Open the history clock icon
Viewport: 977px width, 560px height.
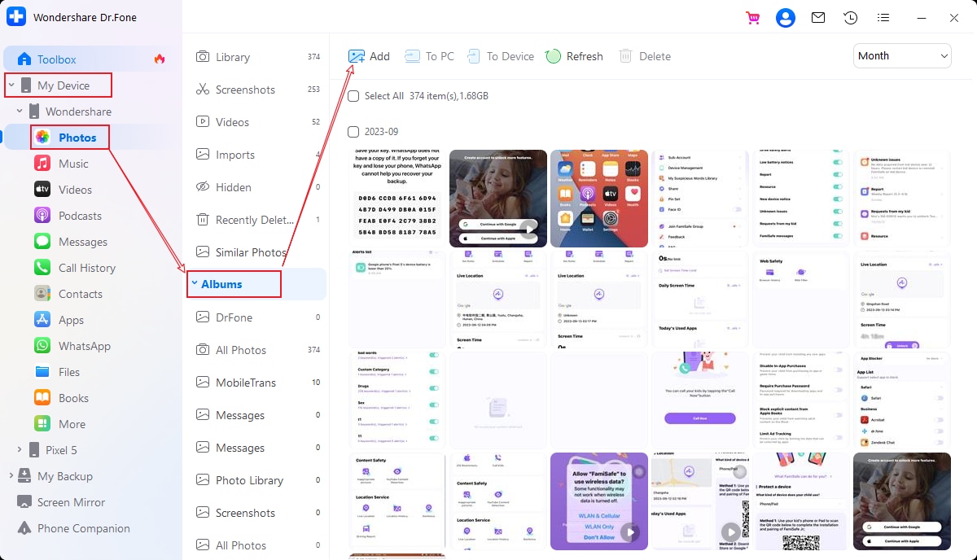pyautogui.click(x=851, y=18)
